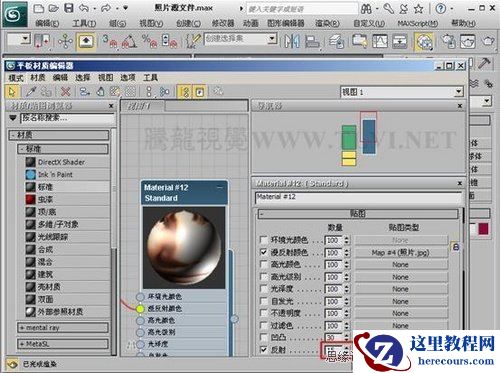The height and width of the screenshot is (373, 500).
Task: Click the Render Setup teapot icon
Action: click(x=448, y=41)
